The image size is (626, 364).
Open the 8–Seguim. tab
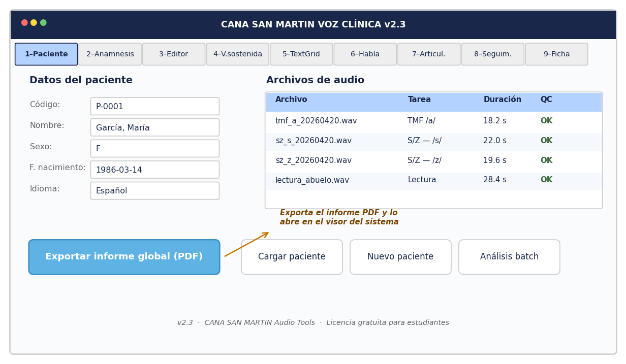(x=492, y=54)
